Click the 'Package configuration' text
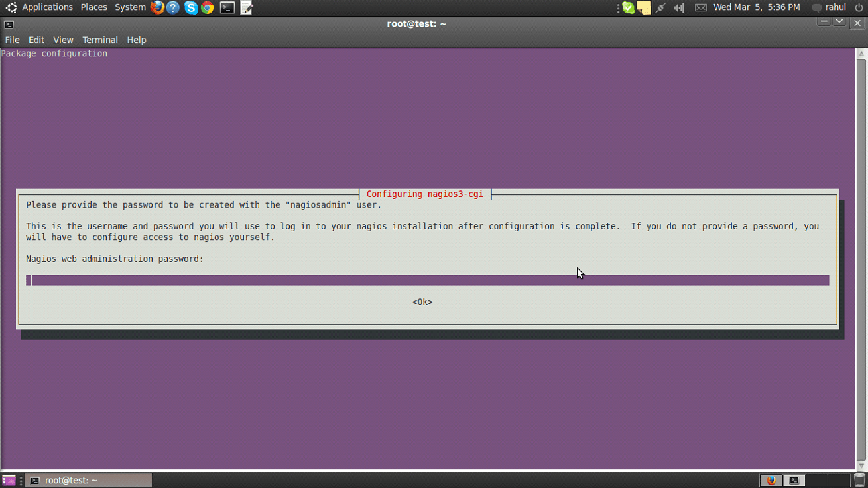 [54, 54]
